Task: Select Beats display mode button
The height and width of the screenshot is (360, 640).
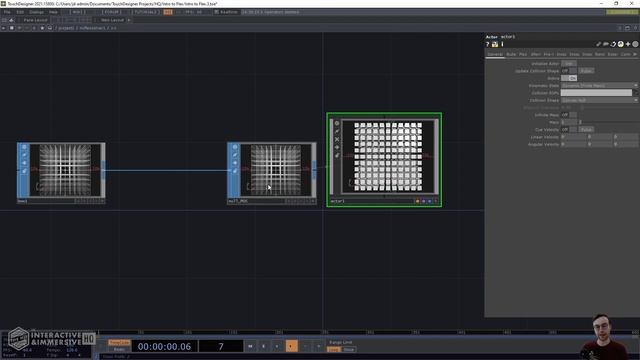Action: pos(119,349)
